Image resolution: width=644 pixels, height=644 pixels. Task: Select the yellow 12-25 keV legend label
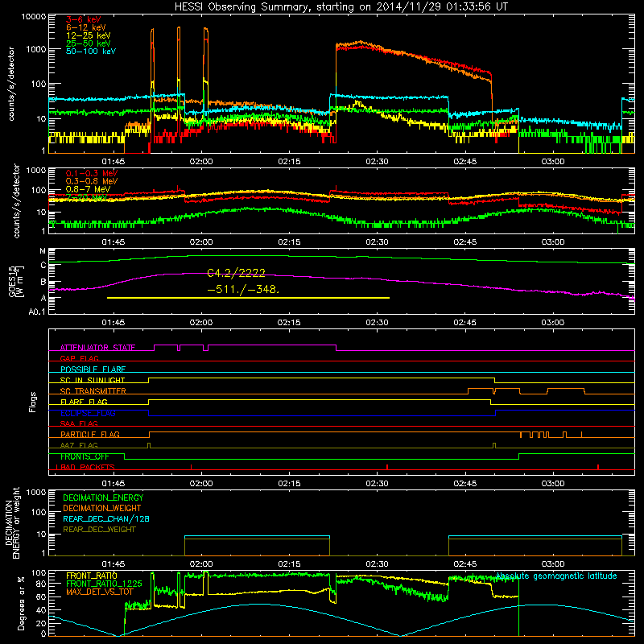click(89, 35)
